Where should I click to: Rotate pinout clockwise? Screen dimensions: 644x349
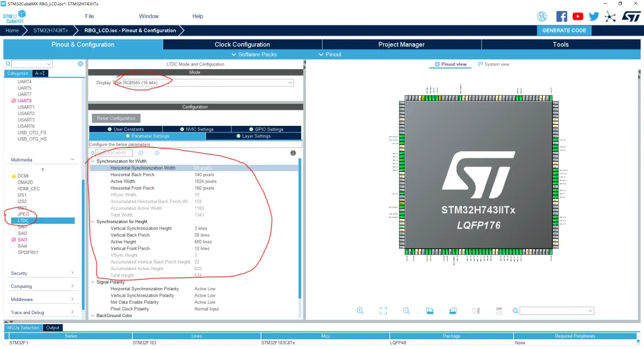point(430,311)
